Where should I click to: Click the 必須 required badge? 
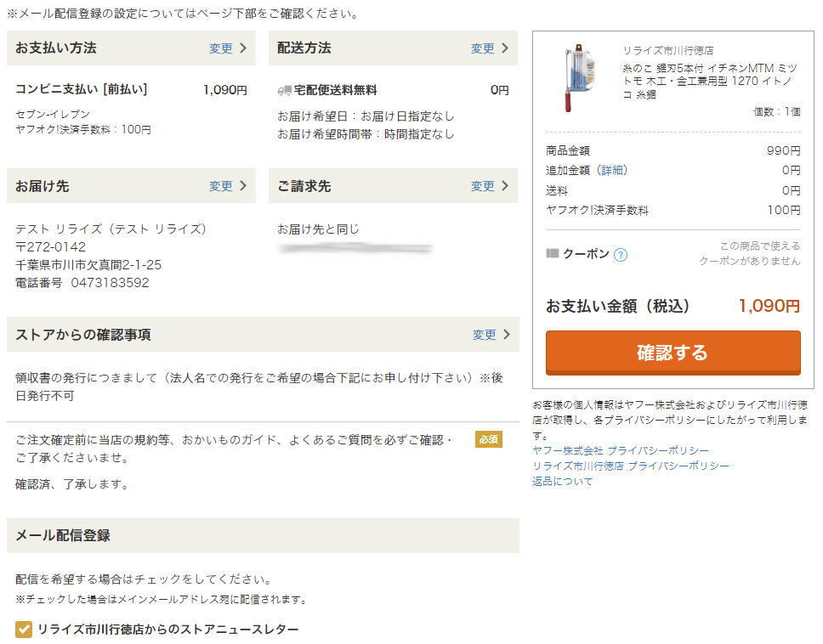pyautogui.click(x=488, y=439)
